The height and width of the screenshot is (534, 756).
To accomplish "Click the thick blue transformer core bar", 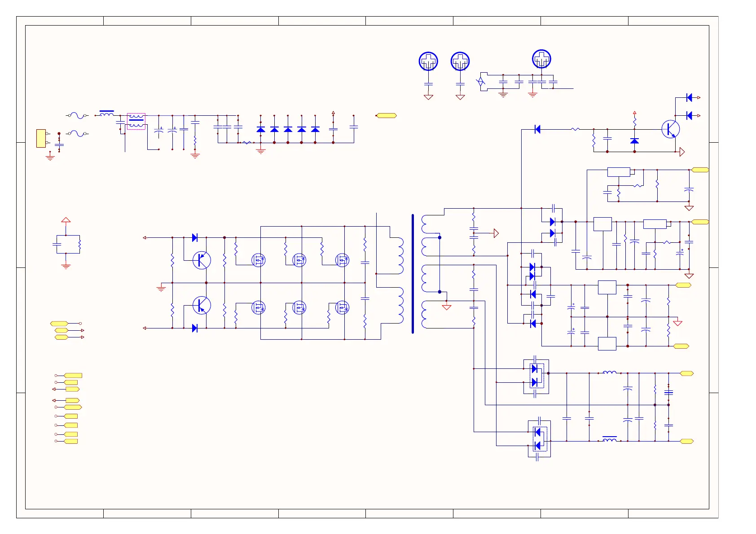I will [413, 274].
